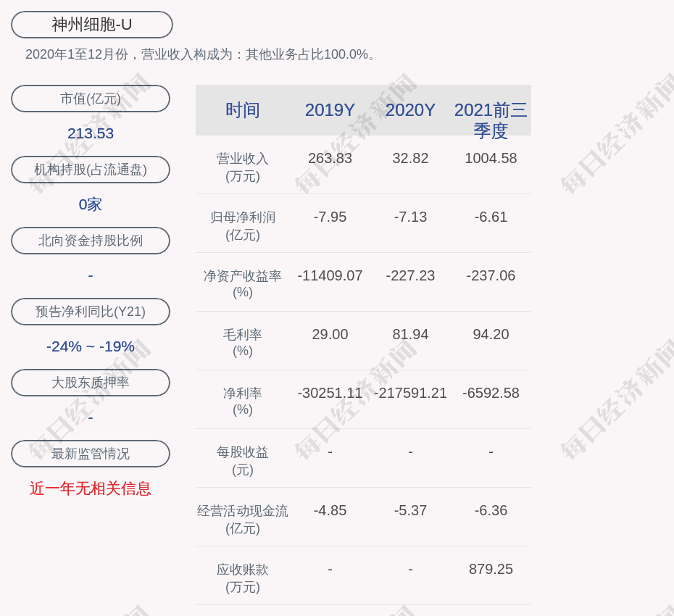Viewport: 674px width, 616px height.
Task: Select gross margin value 29.00
Action: [330, 334]
